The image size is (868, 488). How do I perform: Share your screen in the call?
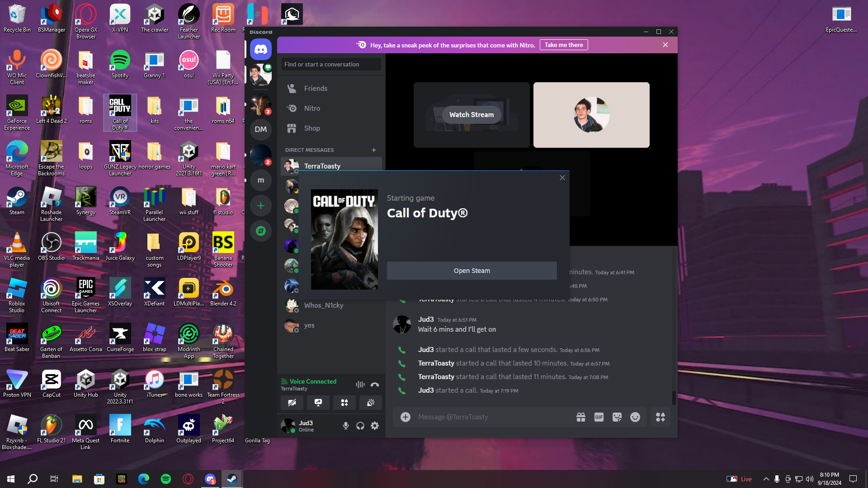pos(318,403)
